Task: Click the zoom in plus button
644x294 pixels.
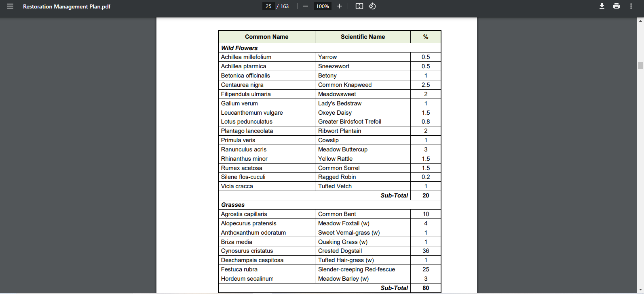Action: tap(340, 6)
